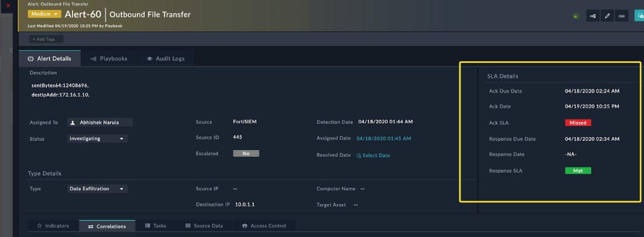Toggle the Escalated No switch
Screen dimensions: 644x237
click(x=246, y=153)
